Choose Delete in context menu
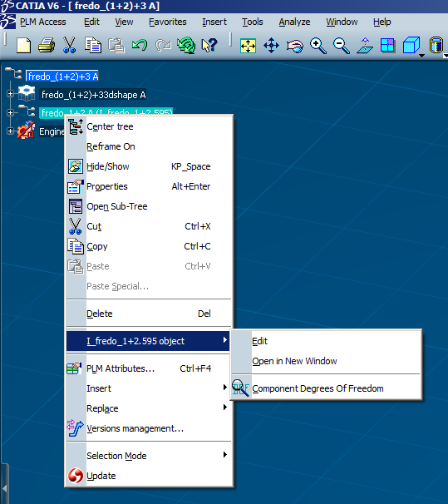448x504 pixels. tap(148, 314)
